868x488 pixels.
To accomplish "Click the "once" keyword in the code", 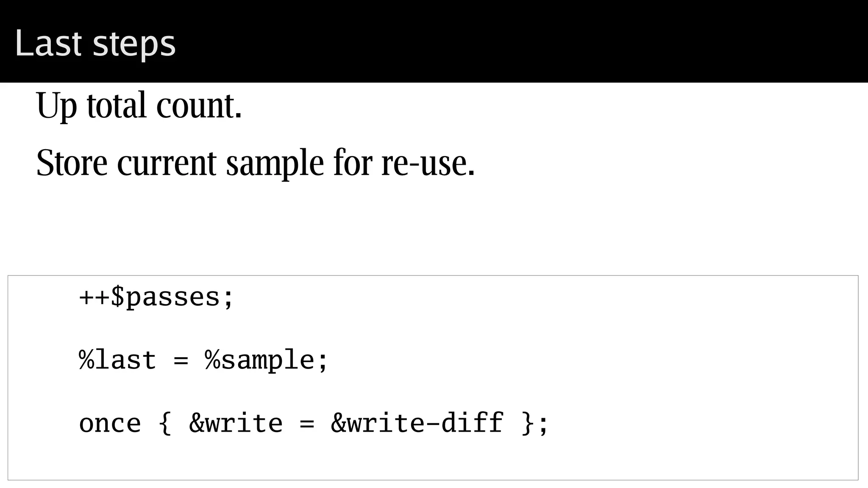I will click(x=110, y=423).
